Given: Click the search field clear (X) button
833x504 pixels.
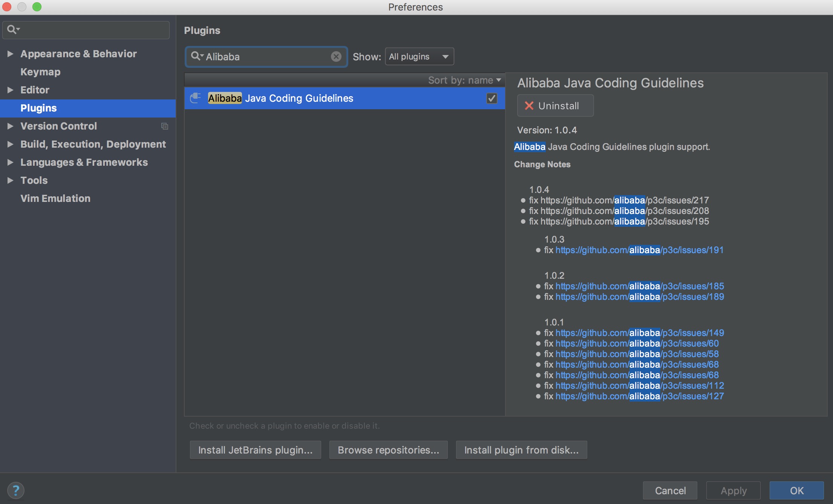Looking at the screenshot, I should pos(337,57).
